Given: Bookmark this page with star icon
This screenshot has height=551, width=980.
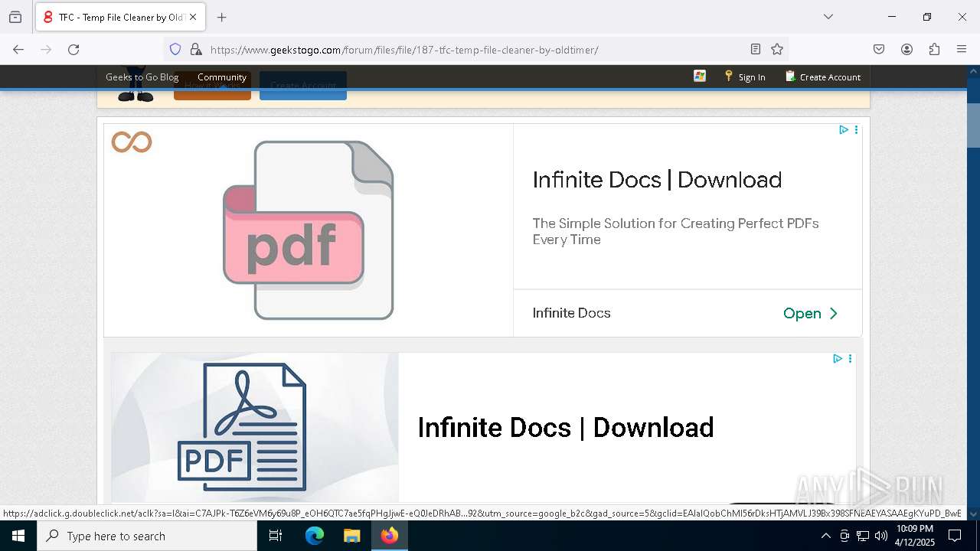Looking at the screenshot, I should pyautogui.click(x=777, y=49).
